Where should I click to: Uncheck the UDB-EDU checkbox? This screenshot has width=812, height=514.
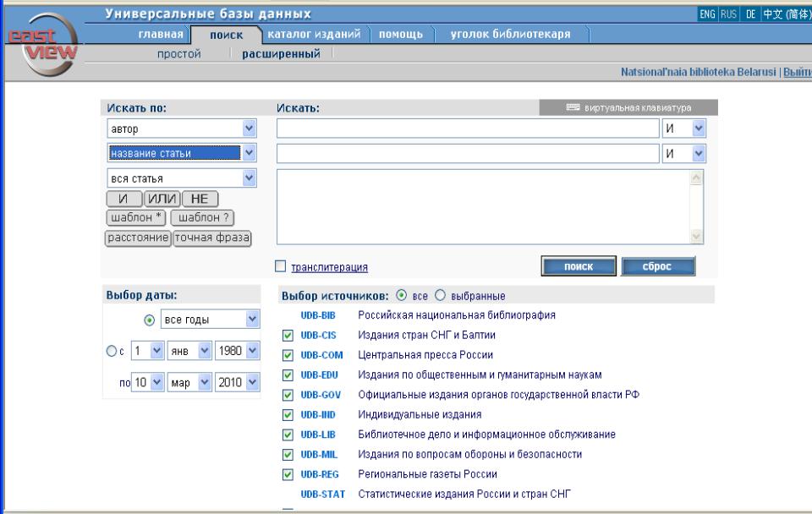click(x=288, y=375)
